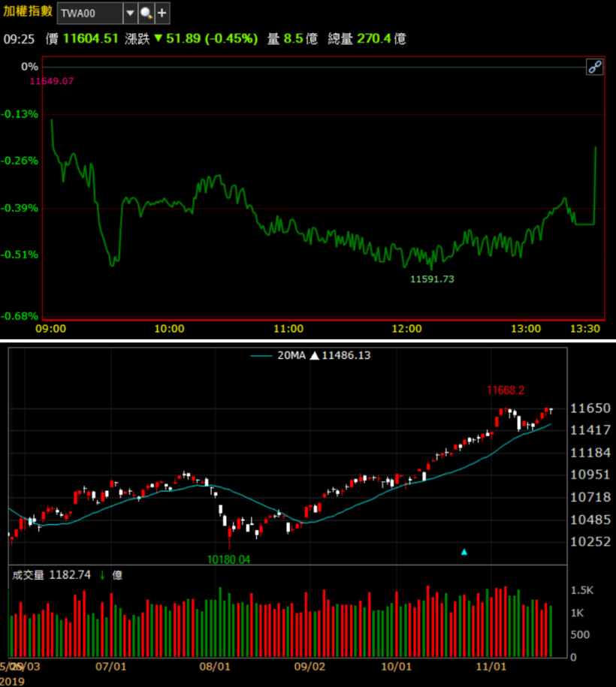The width and height of the screenshot is (616, 687).
Task: Click the magnifier search icon beside TWA00
Action: point(146,14)
